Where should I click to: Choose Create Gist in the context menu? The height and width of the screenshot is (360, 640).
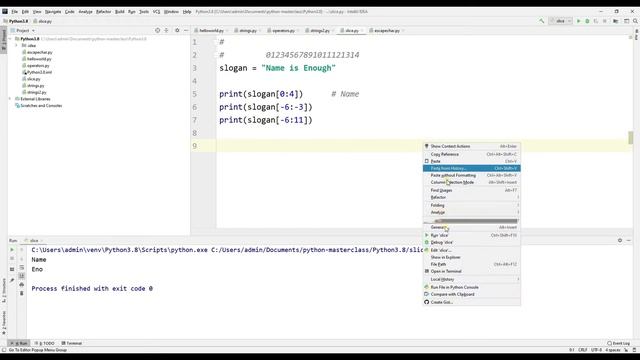[471, 302]
